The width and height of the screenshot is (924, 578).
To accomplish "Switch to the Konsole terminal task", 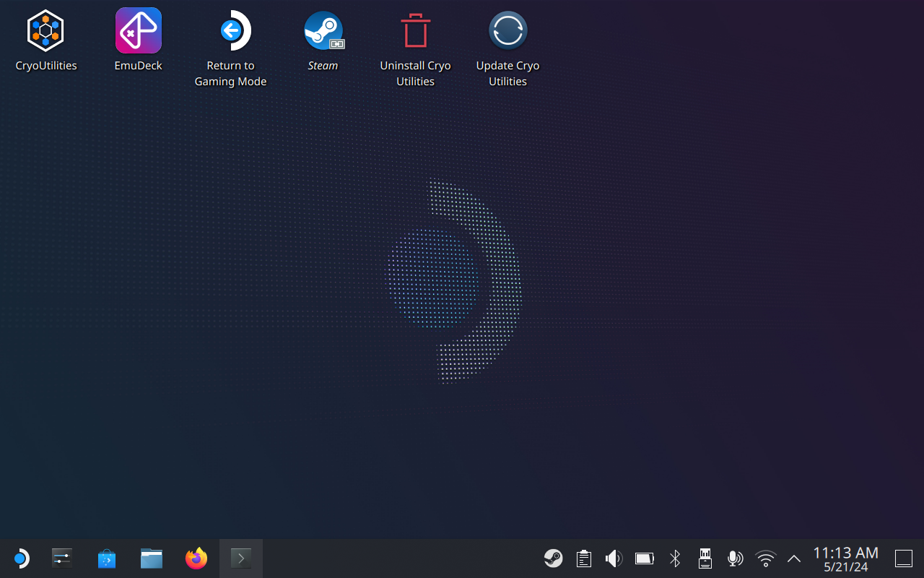I will point(240,558).
